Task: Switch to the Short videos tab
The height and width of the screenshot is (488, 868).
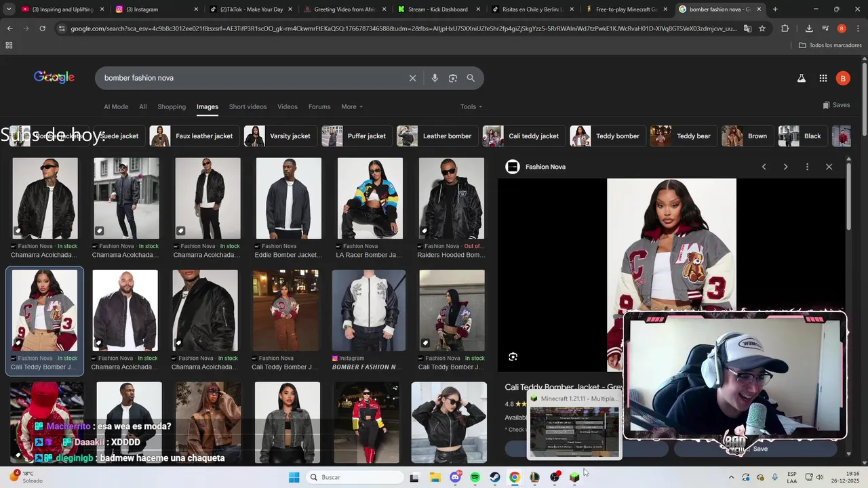Action: tap(248, 106)
